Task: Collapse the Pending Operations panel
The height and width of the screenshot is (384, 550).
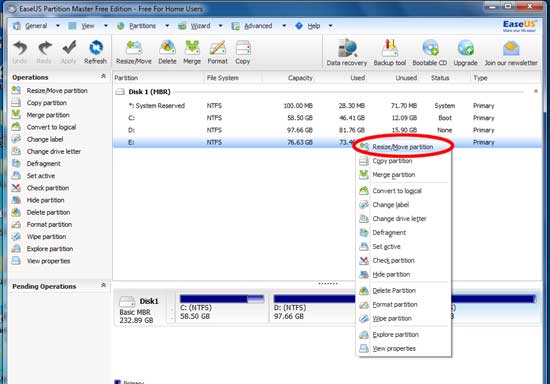Action: pyautogui.click(x=103, y=285)
